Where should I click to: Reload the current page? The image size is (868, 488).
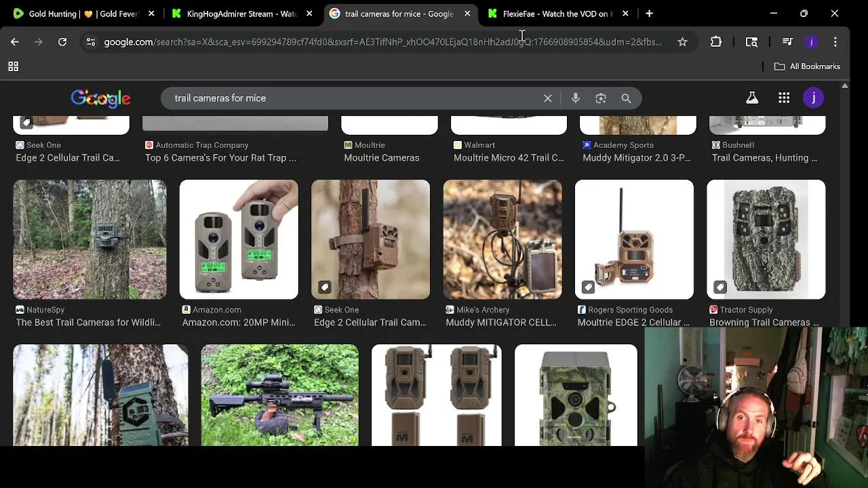62,42
